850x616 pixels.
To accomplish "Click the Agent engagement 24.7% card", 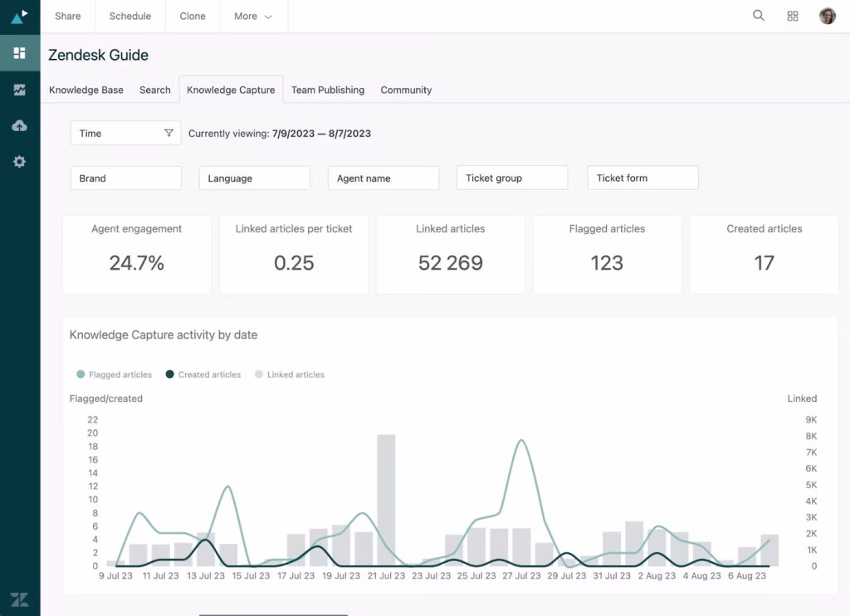I will [x=137, y=254].
